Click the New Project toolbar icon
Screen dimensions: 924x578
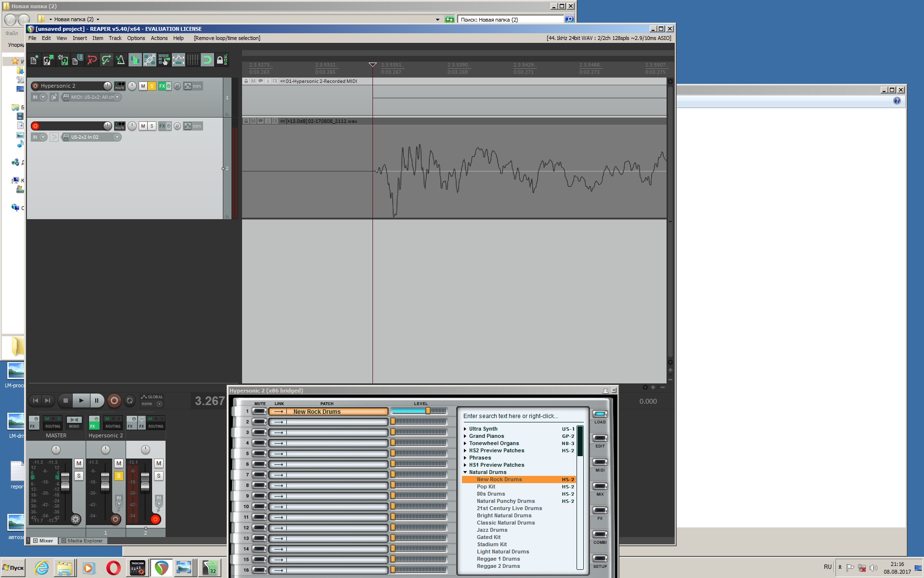click(x=34, y=60)
